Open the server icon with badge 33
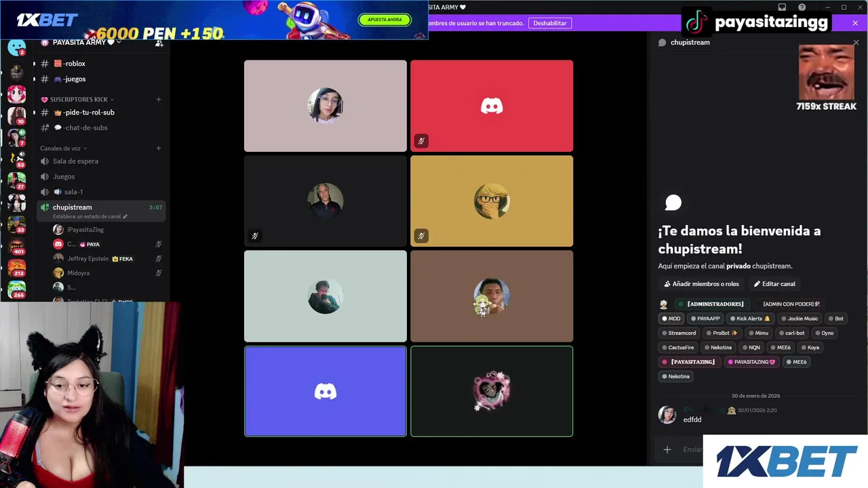 click(17, 224)
